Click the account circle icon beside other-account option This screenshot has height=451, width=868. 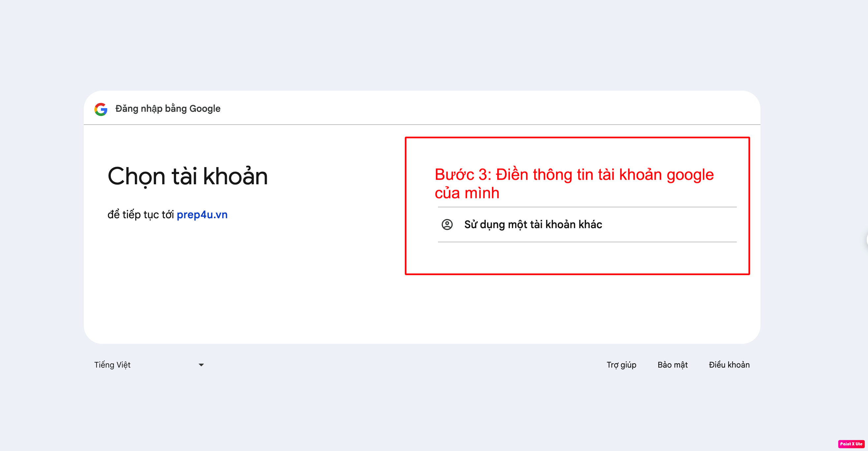(x=447, y=224)
